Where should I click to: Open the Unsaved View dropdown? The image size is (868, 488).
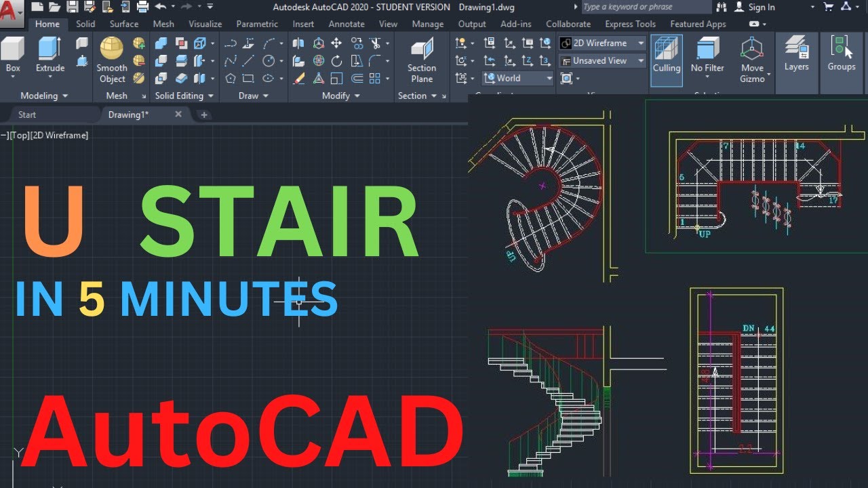point(603,60)
